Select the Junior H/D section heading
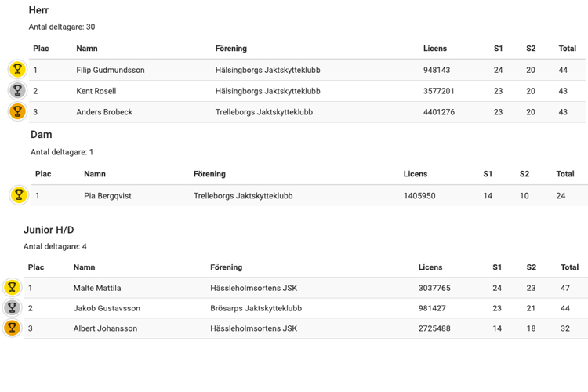 coord(49,230)
